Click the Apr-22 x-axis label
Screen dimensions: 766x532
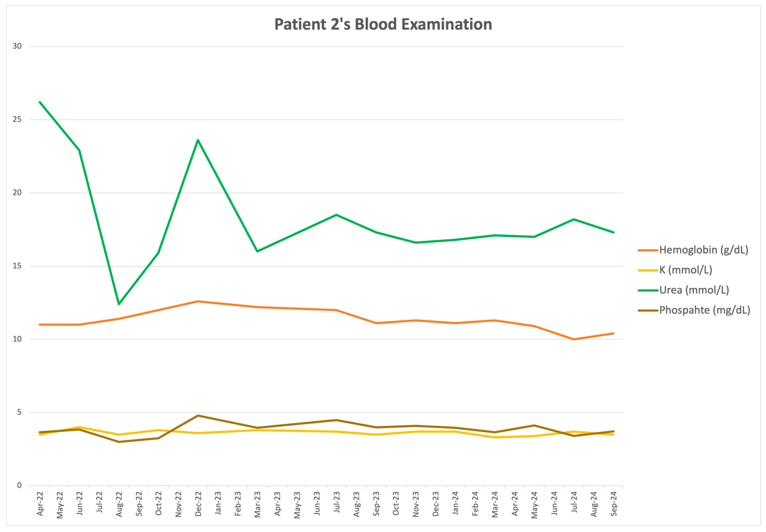click(x=40, y=504)
